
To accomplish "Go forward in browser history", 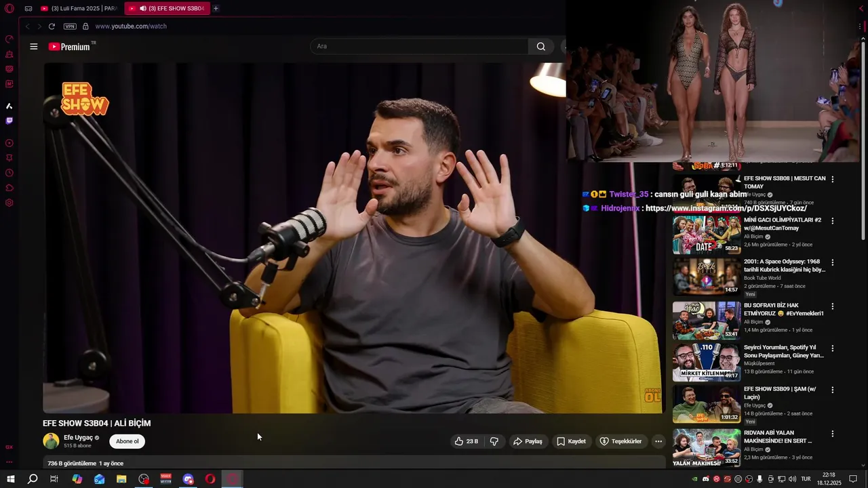I will click(x=39, y=26).
